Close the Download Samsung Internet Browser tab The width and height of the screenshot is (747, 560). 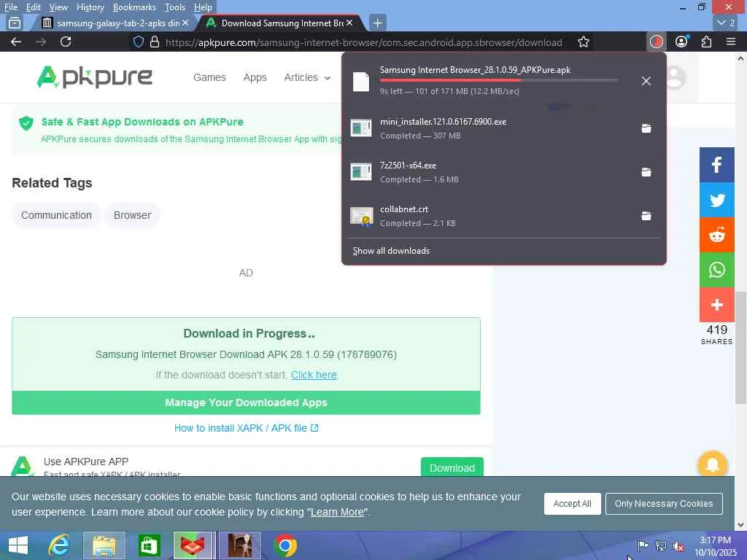point(349,23)
